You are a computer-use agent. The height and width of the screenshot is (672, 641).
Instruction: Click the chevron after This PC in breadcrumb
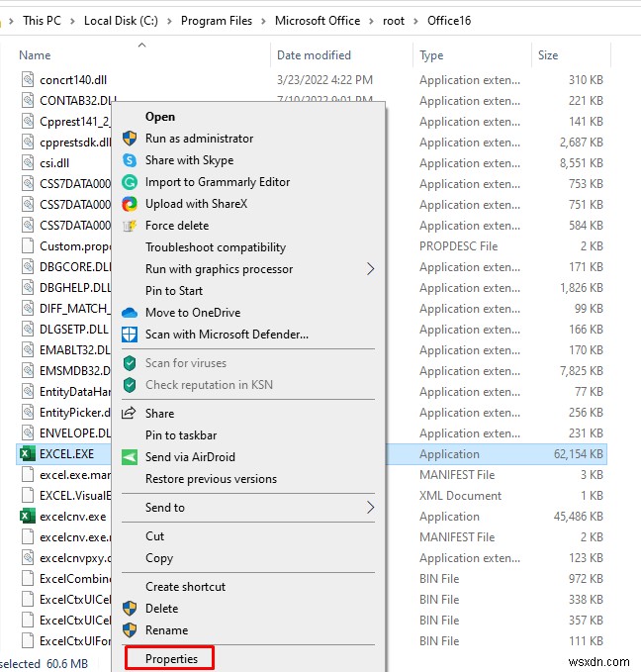click(72, 21)
